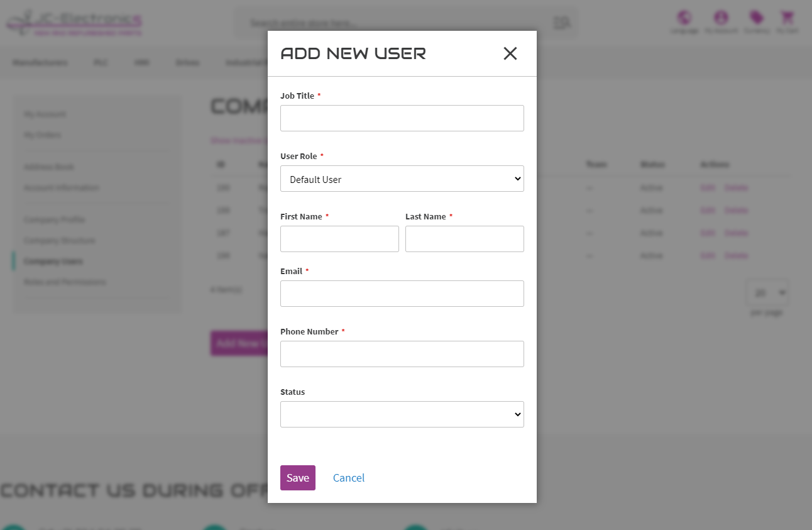Viewport: 812px width, 530px height.
Task: Save the new user
Action: (298, 478)
